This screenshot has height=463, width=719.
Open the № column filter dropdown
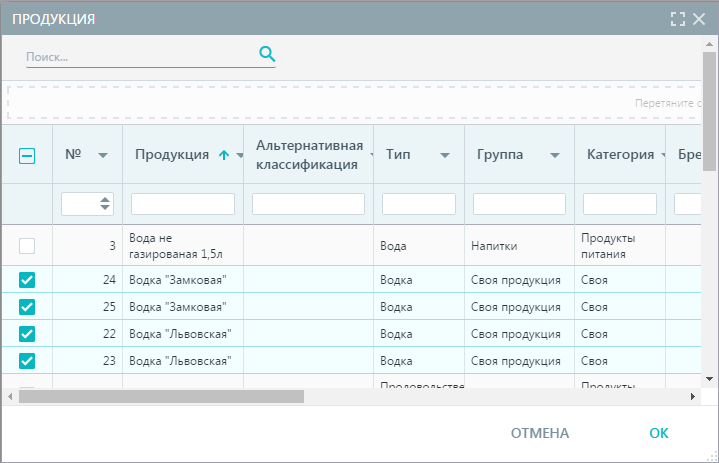(103, 155)
